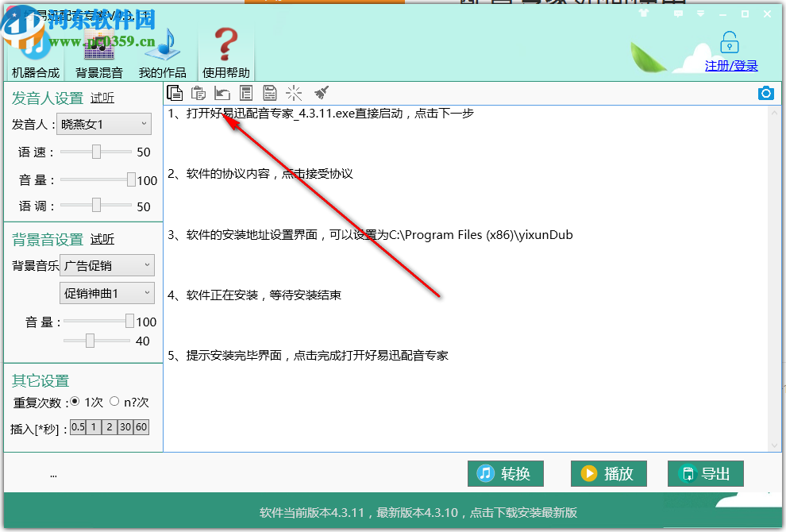The height and width of the screenshot is (532, 786).
Task: Insert a 2 second pause
Action: [110, 427]
